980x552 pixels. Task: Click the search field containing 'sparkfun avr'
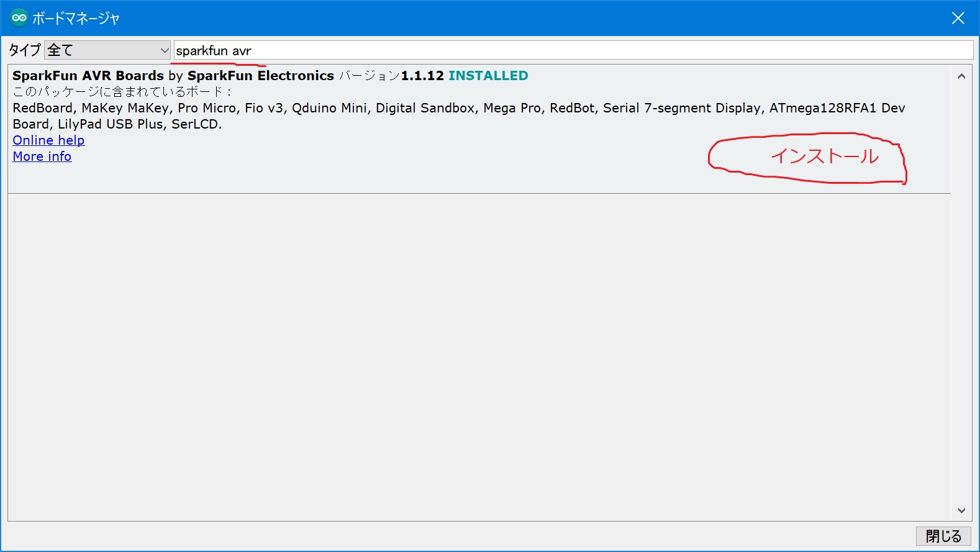[x=573, y=50]
